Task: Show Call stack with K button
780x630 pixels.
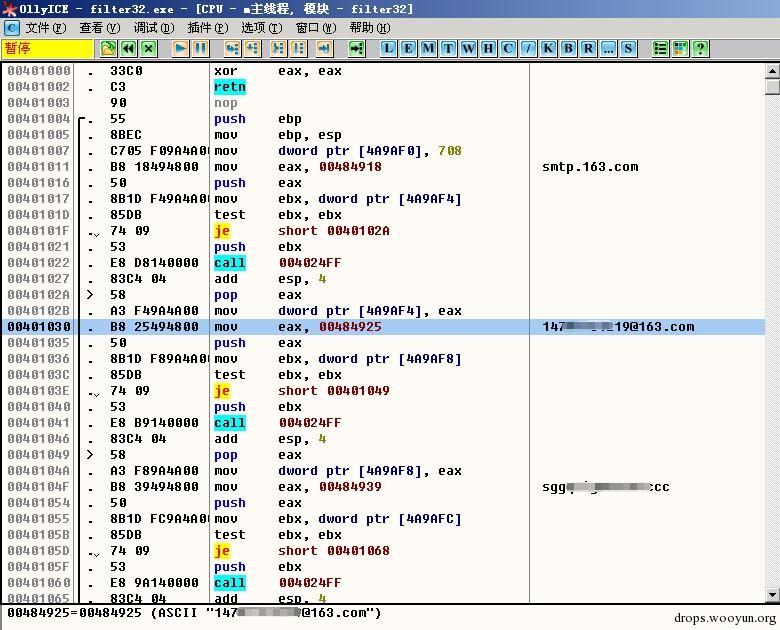Action: pyautogui.click(x=548, y=48)
